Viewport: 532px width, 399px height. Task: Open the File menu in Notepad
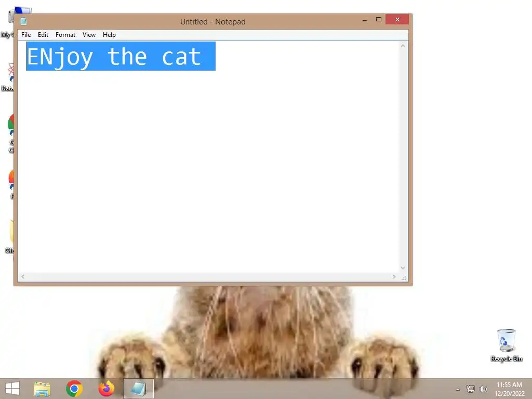pos(26,35)
